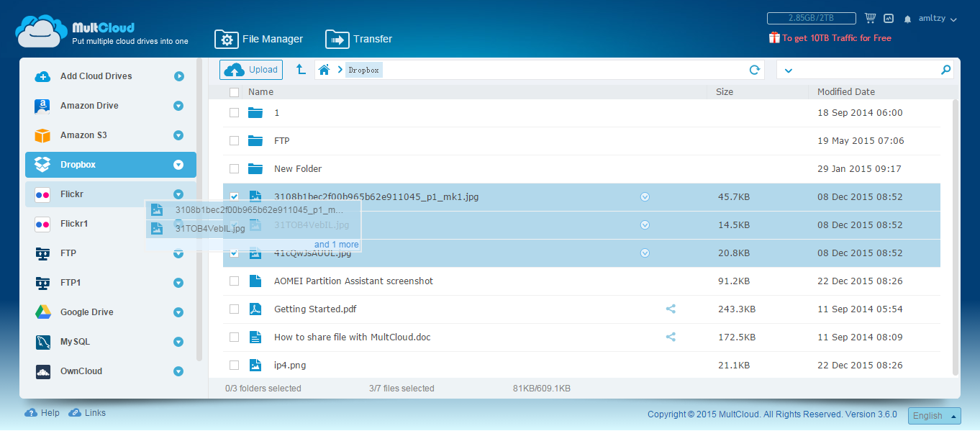Expand the Google Drive dropdown arrow
This screenshot has height=431, width=980.
[178, 312]
